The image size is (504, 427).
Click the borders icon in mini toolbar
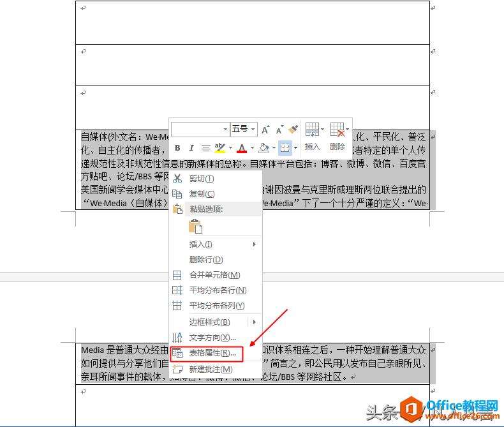pos(285,148)
